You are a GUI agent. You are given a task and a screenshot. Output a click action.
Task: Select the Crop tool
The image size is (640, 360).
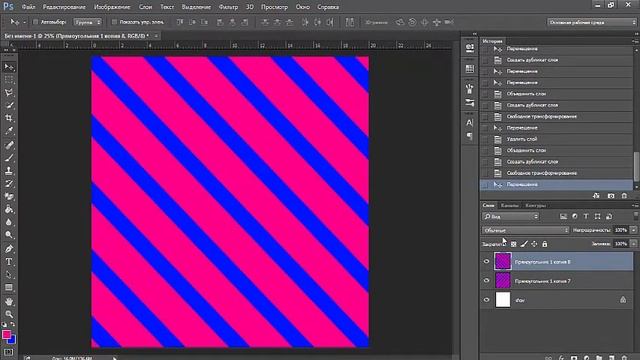coord(9,118)
